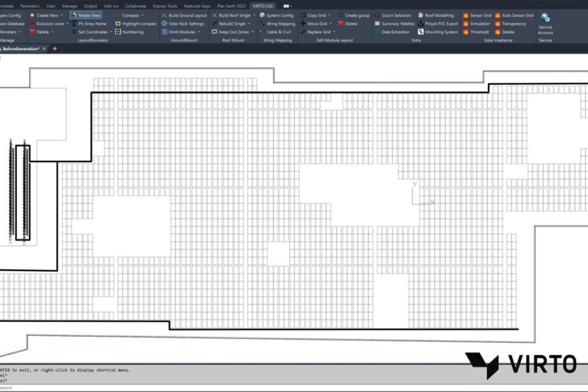The image size is (588, 392).
Task: Expand the Build Roof Single dropdown arrow
Action: click(x=254, y=15)
